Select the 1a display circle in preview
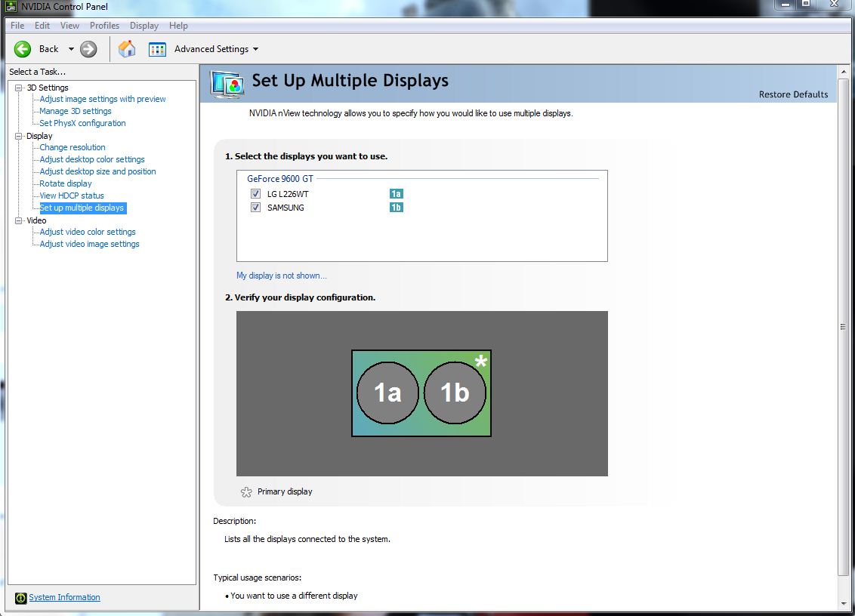 coord(387,393)
